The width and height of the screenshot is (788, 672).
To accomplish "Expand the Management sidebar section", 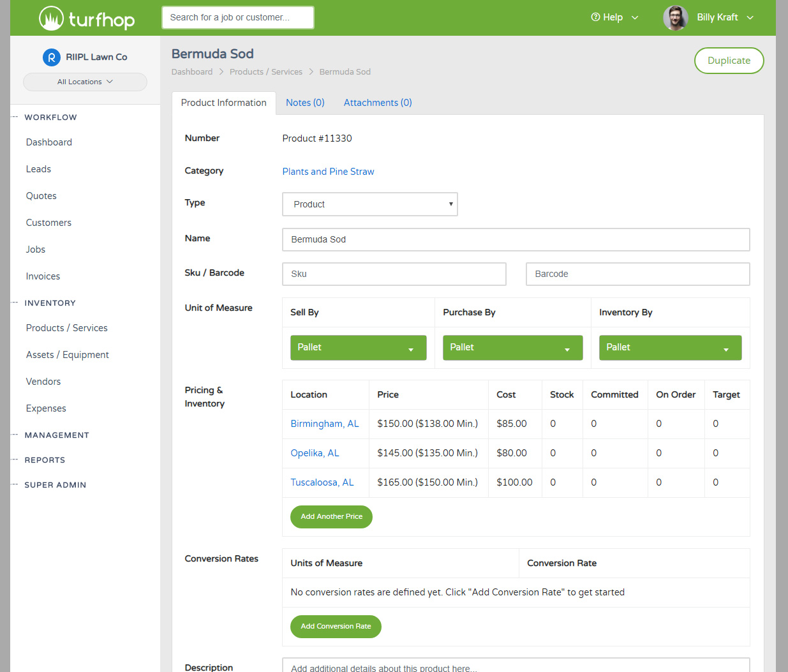I will (x=57, y=435).
